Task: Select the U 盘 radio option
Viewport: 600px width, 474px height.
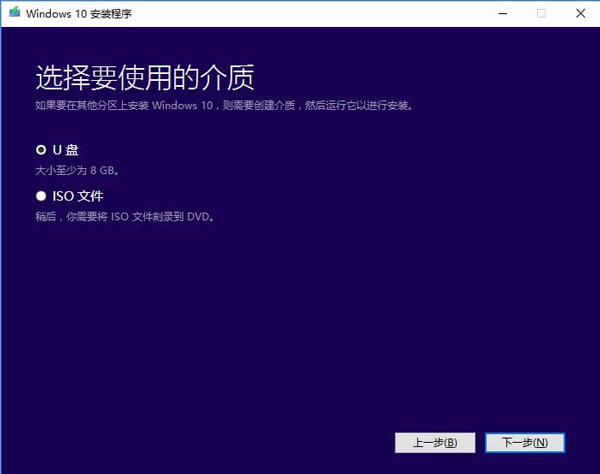Action: tap(41, 150)
